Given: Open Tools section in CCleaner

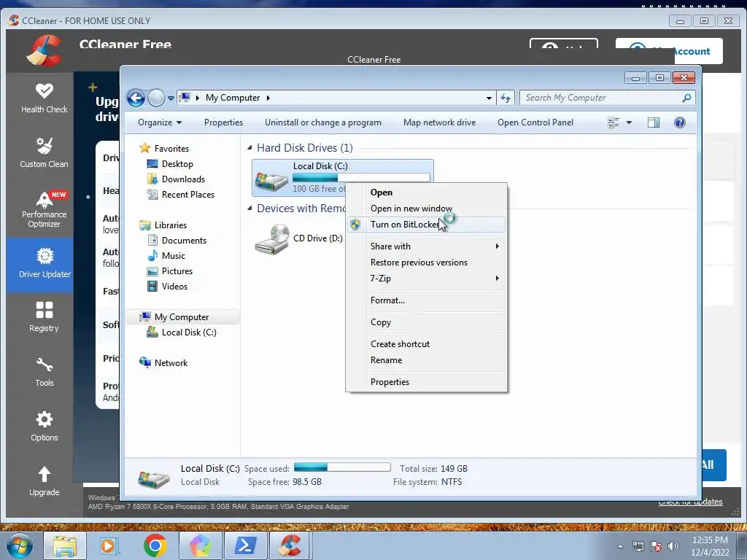Looking at the screenshot, I should pyautogui.click(x=44, y=373).
